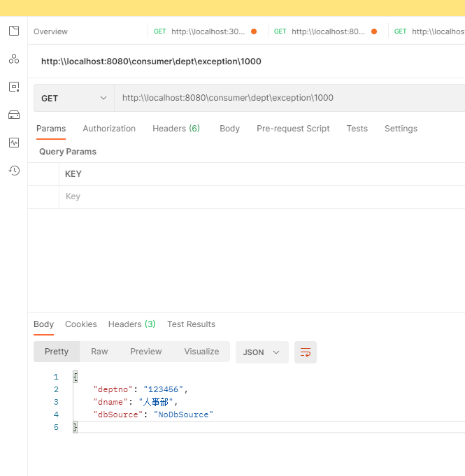Open the Collections sidebar icon
Viewport: 465px width, 476px height.
click(14, 31)
